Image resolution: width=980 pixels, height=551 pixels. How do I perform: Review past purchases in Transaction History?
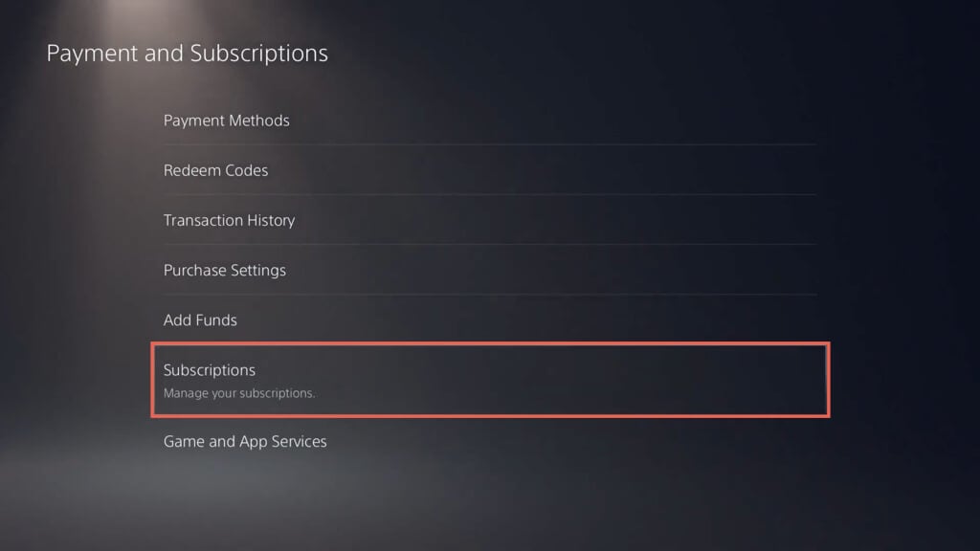tap(229, 220)
